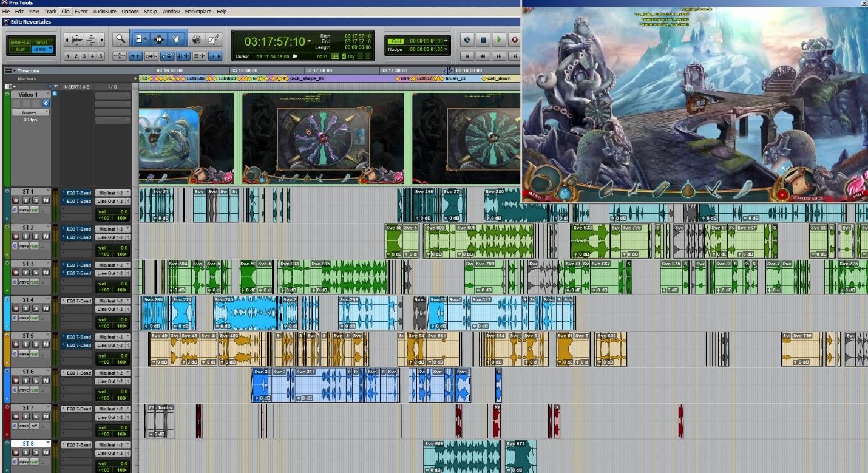The height and width of the screenshot is (473, 868).
Task: Enable Spot edit mode
Action: tap(42, 42)
